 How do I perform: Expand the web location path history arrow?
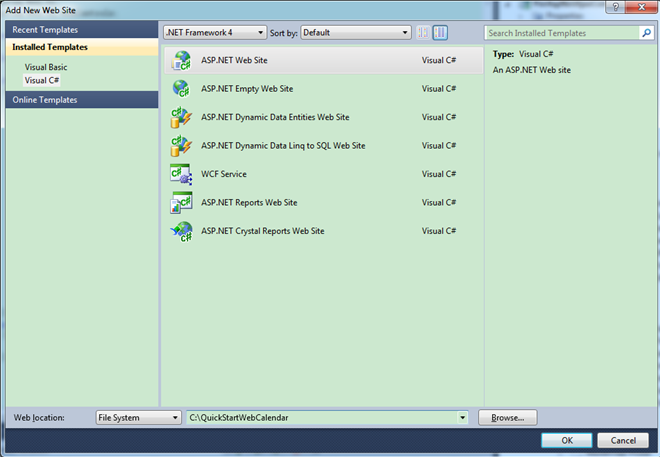pos(462,418)
